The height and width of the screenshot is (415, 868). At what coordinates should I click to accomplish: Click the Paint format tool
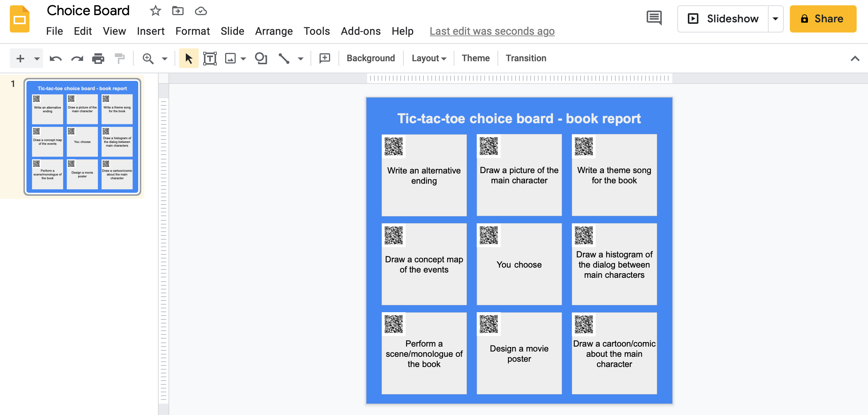point(120,58)
